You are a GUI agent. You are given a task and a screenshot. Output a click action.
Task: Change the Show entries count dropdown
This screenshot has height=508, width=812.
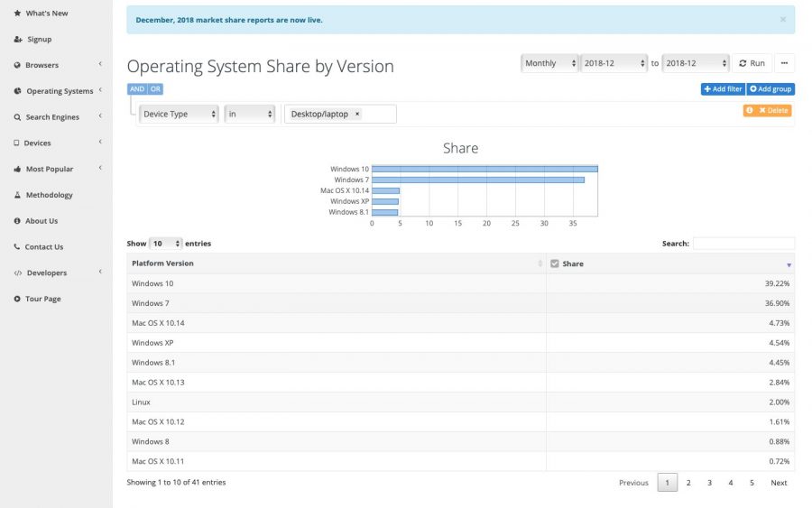tap(165, 244)
